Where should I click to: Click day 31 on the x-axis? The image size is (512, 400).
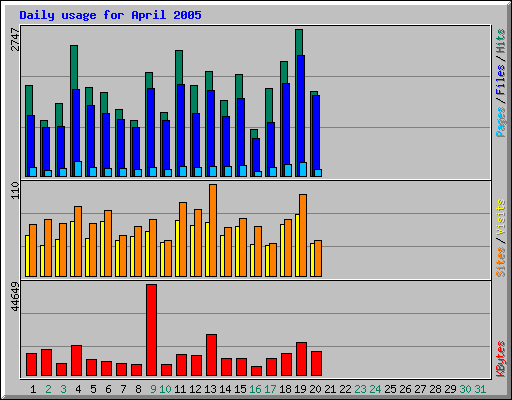click(x=480, y=389)
